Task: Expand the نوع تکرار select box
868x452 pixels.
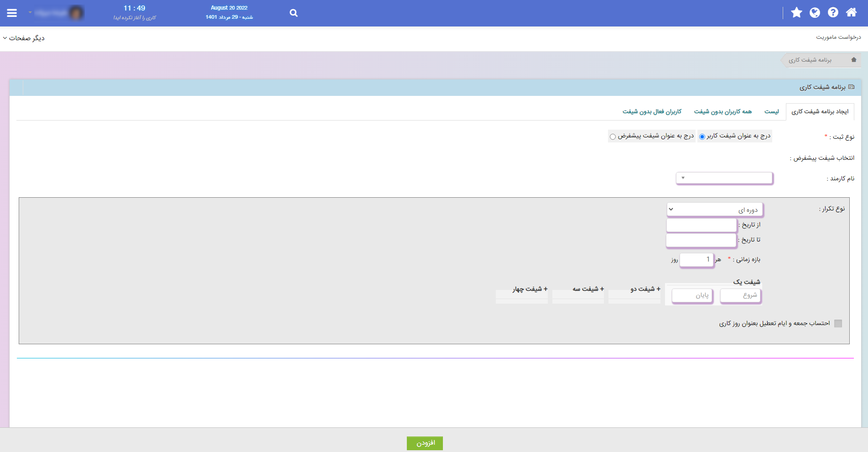Action: [714, 210]
